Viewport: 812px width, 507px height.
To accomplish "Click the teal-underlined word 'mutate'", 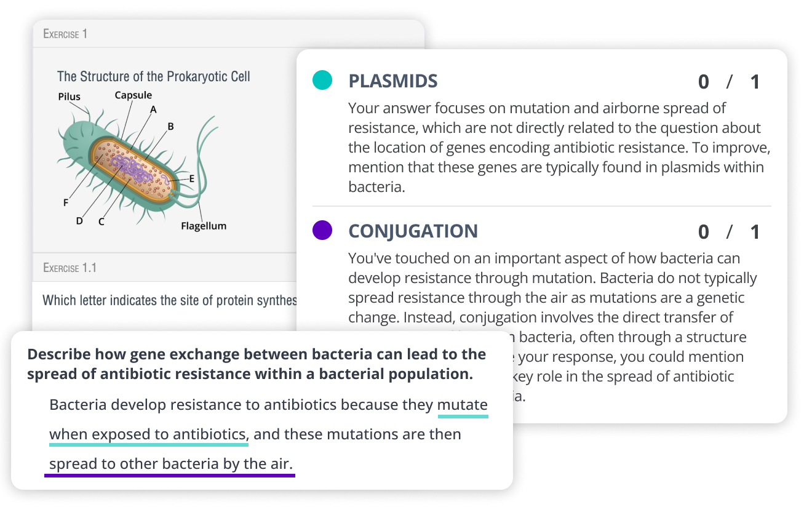I will click(x=463, y=405).
